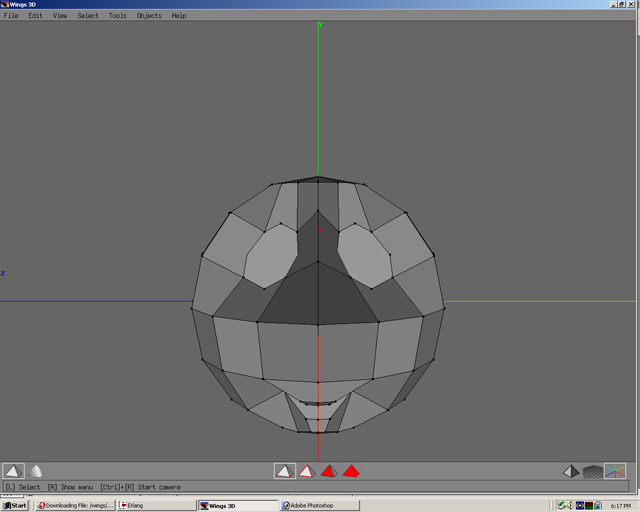The image size is (640, 512).
Task: Choose flat shading pyramid icon
Action: click(x=13, y=471)
